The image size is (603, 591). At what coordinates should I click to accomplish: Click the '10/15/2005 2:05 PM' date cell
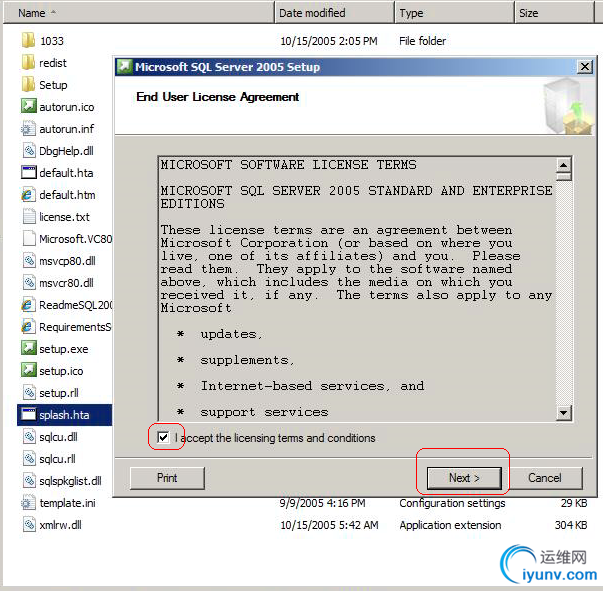[329, 41]
